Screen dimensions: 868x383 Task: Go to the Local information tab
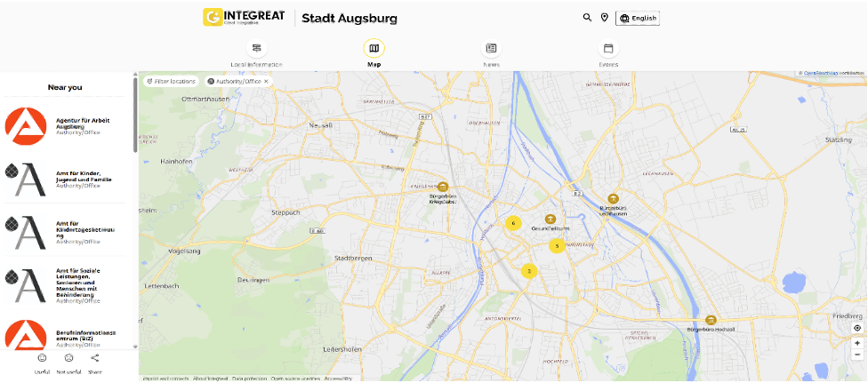click(x=256, y=49)
